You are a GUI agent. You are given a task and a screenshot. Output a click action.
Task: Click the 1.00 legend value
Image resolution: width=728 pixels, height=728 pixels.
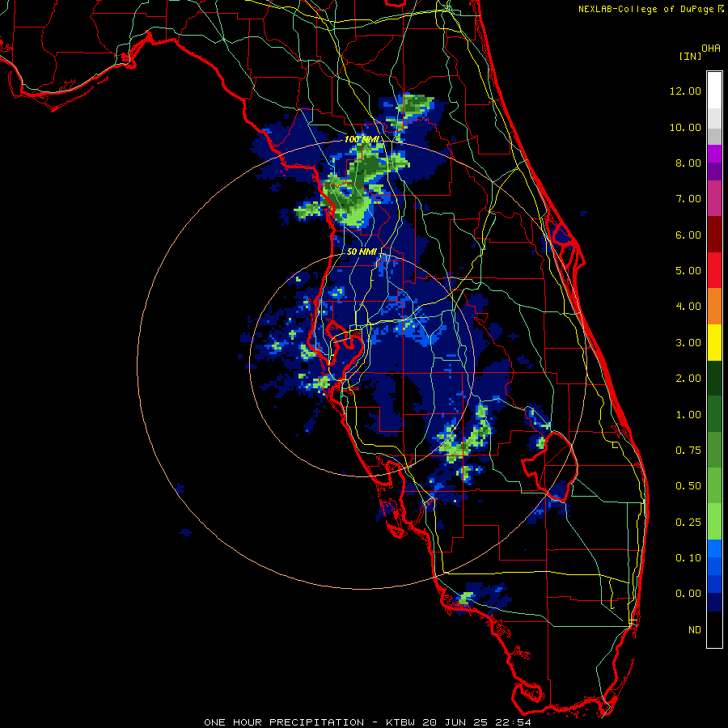[x=688, y=415]
